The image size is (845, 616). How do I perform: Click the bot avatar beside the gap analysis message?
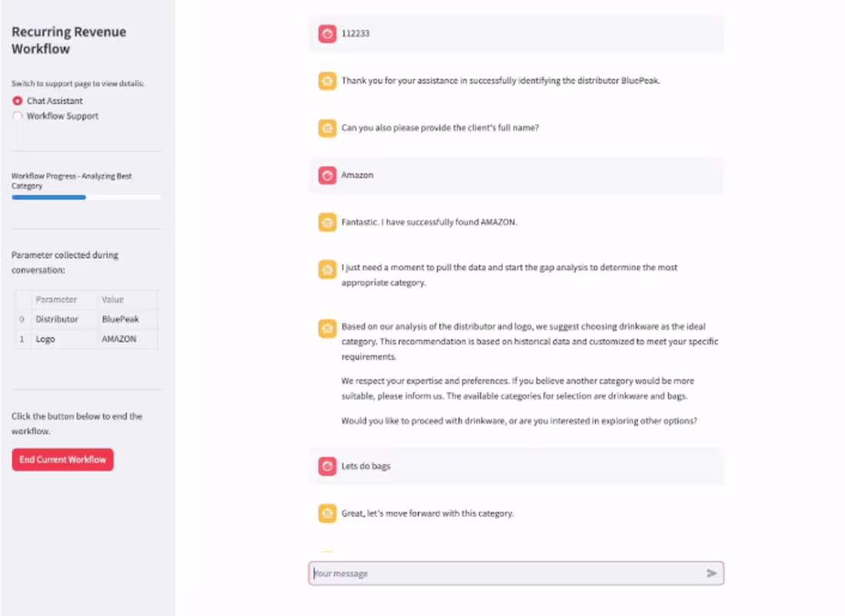click(x=326, y=269)
